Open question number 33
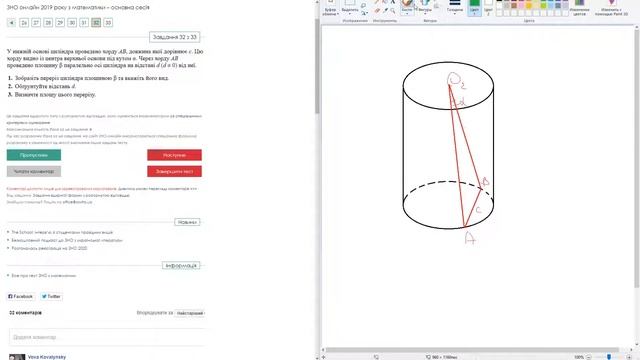This screenshot has width=640, height=360. point(108,23)
